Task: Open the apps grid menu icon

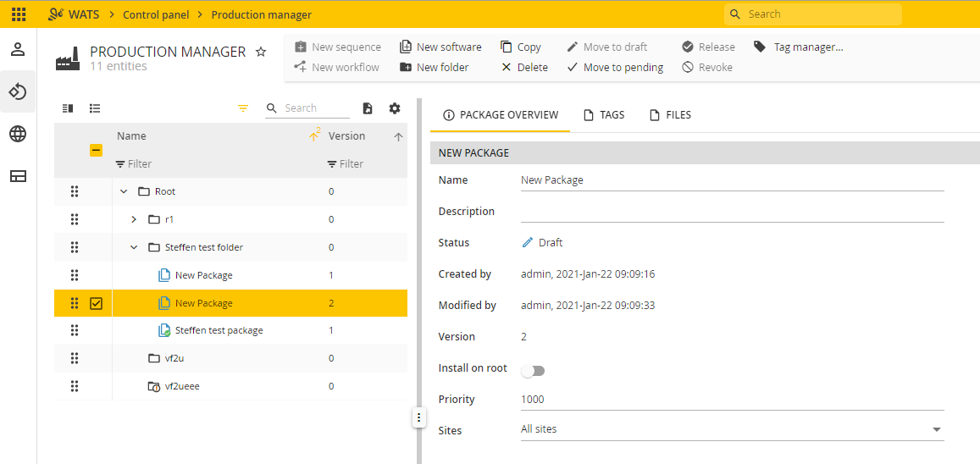Action: tap(19, 14)
